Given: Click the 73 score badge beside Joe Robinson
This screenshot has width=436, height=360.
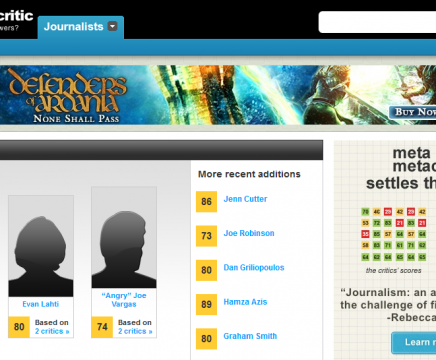Looking at the screenshot, I should click(x=206, y=236).
